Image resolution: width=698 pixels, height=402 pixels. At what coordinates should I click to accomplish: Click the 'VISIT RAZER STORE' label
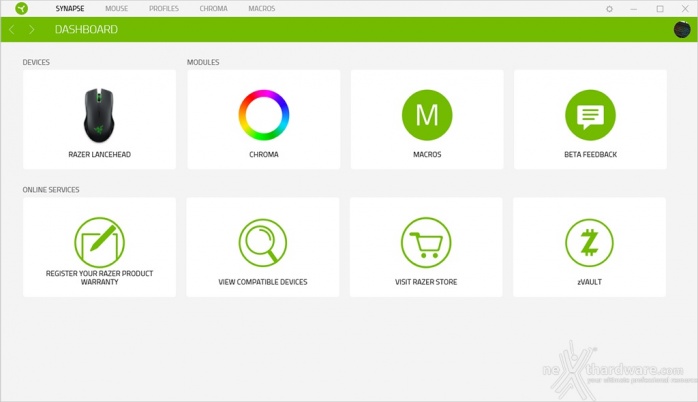tap(426, 282)
